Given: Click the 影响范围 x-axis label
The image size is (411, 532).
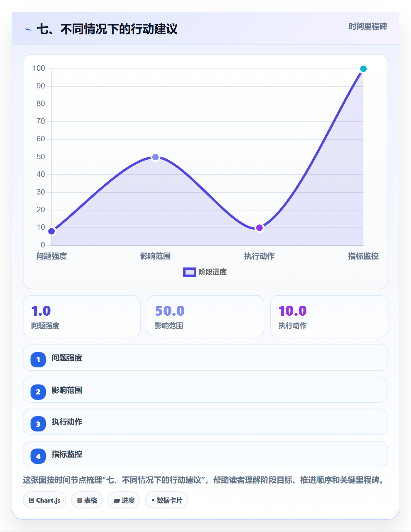Looking at the screenshot, I should (156, 256).
